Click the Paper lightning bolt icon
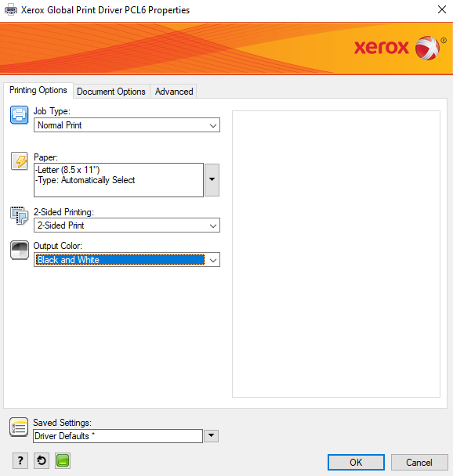This screenshot has height=476, width=453. point(19,161)
